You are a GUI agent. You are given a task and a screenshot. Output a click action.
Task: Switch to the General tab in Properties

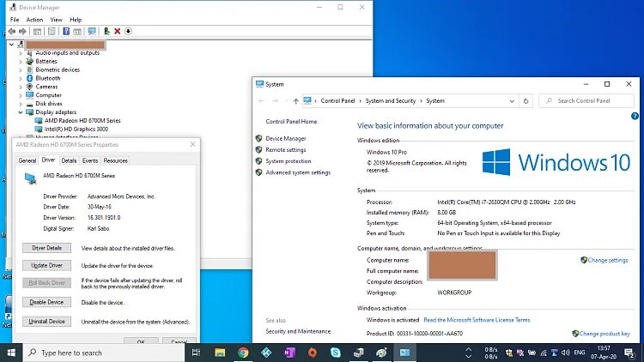27,160
